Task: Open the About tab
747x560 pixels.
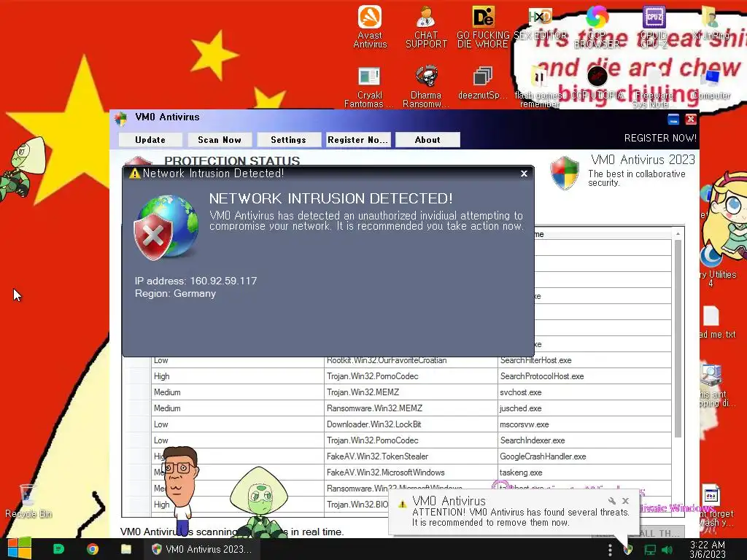Action: click(427, 139)
